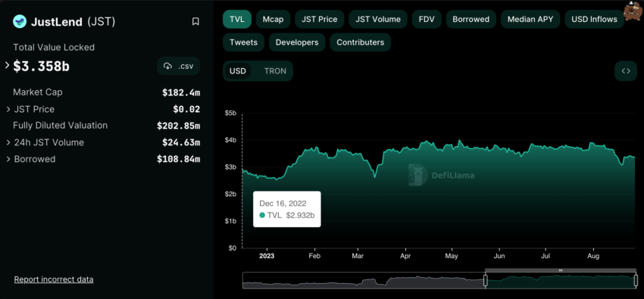
Task: Click the Total Value Locked heading
Action: click(54, 47)
